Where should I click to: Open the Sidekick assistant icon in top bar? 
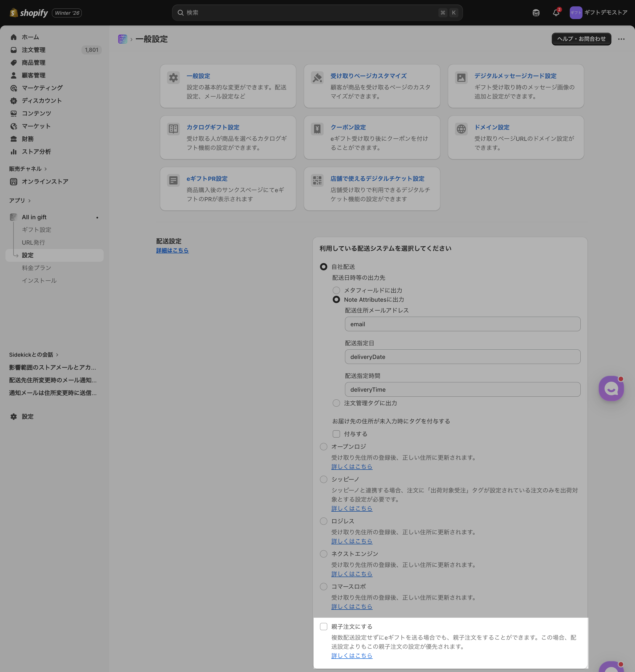tap(536, 13)
